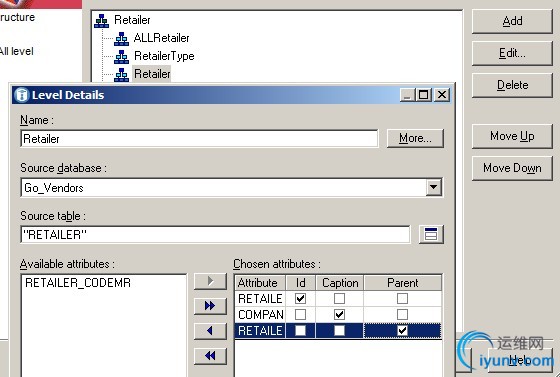
Task: Focus the Name field containing Retailer
Action: (x=199, y=139)
